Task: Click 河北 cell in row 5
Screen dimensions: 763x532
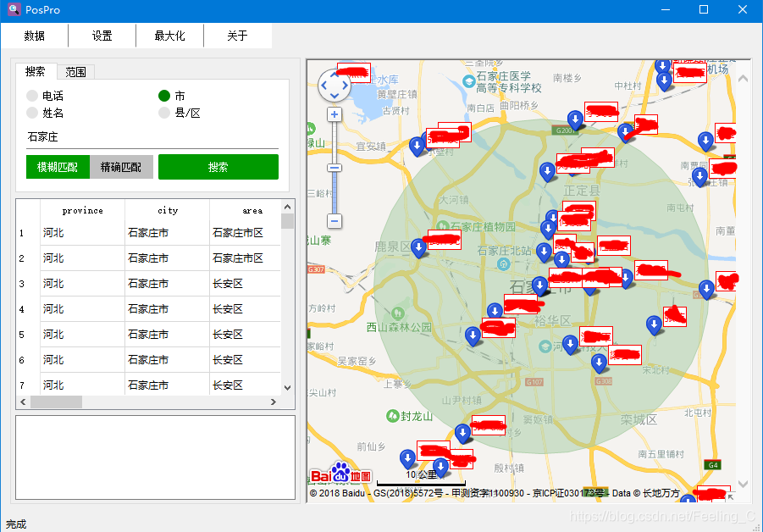Action: (83, 335)
